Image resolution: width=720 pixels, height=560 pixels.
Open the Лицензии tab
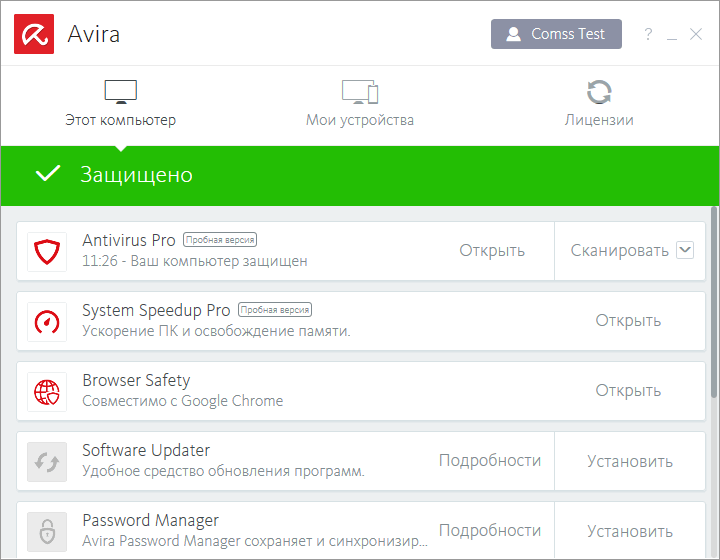click(599, 105)
